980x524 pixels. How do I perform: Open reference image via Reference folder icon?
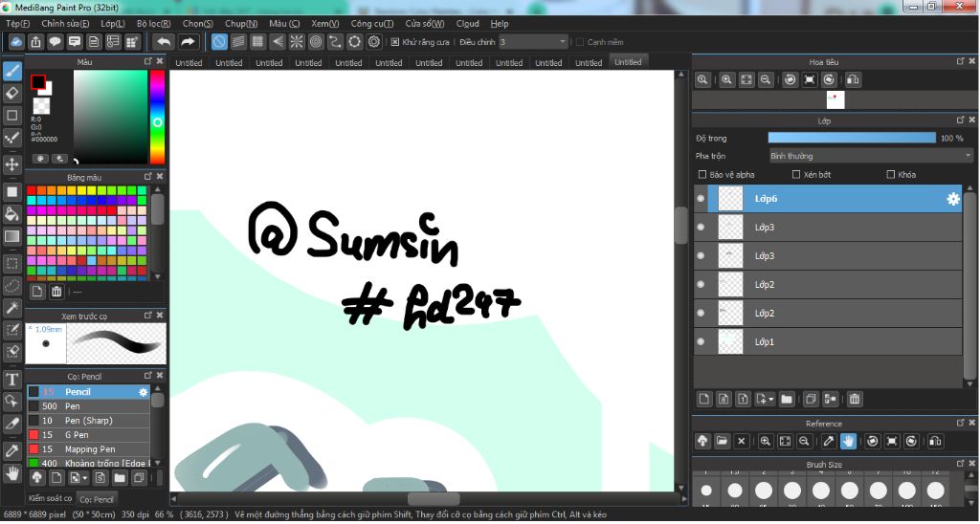tap(722, 441)
